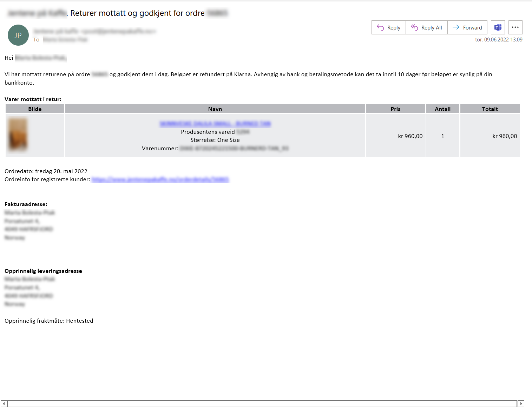
Task: Click the horizontal scrollbar track
Action: click(x=262, y=404)
